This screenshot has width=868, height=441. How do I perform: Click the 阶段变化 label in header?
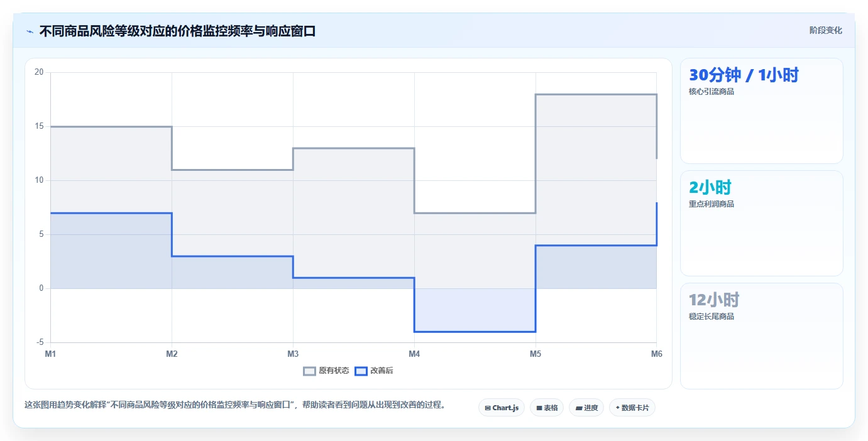(x=825, y=30)
